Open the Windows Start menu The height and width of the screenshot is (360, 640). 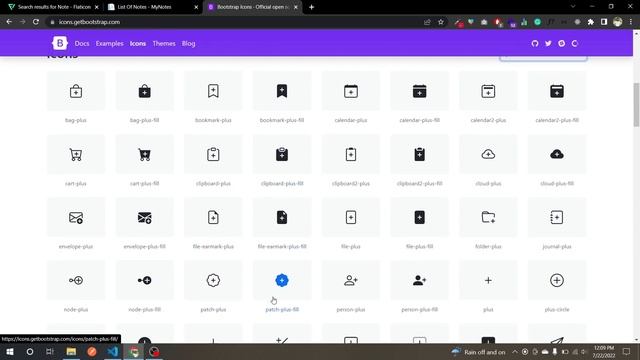[x=10, y=352]
